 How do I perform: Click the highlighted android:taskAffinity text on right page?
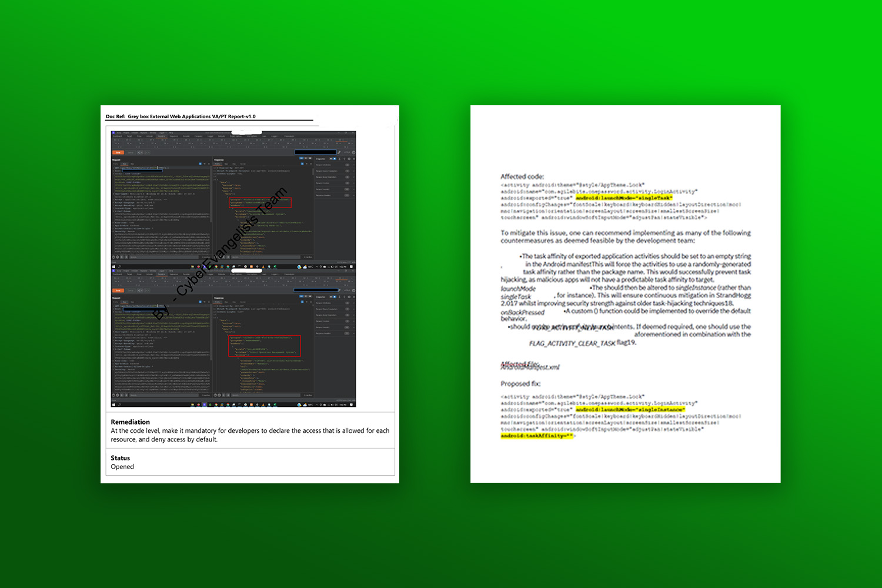(536, 436)
